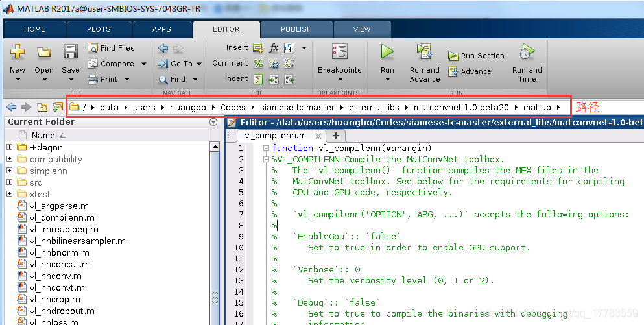Viewport: 644px width, 325px height.
Task: Open the Current Folder panel actions menu
Action: point(213,122)
